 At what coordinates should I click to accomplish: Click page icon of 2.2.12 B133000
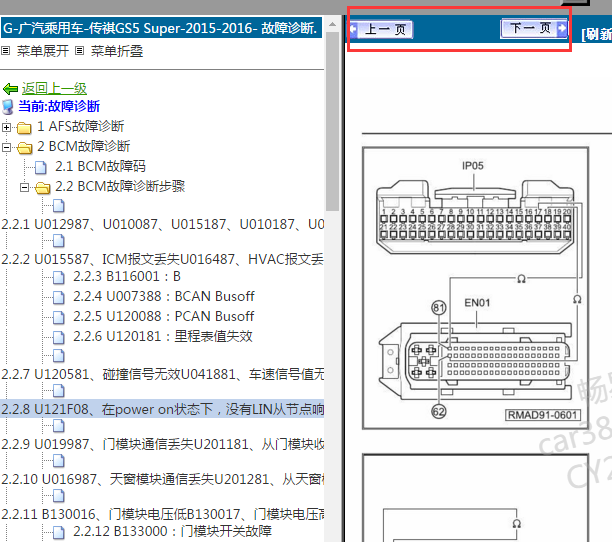tap(59, 532)
